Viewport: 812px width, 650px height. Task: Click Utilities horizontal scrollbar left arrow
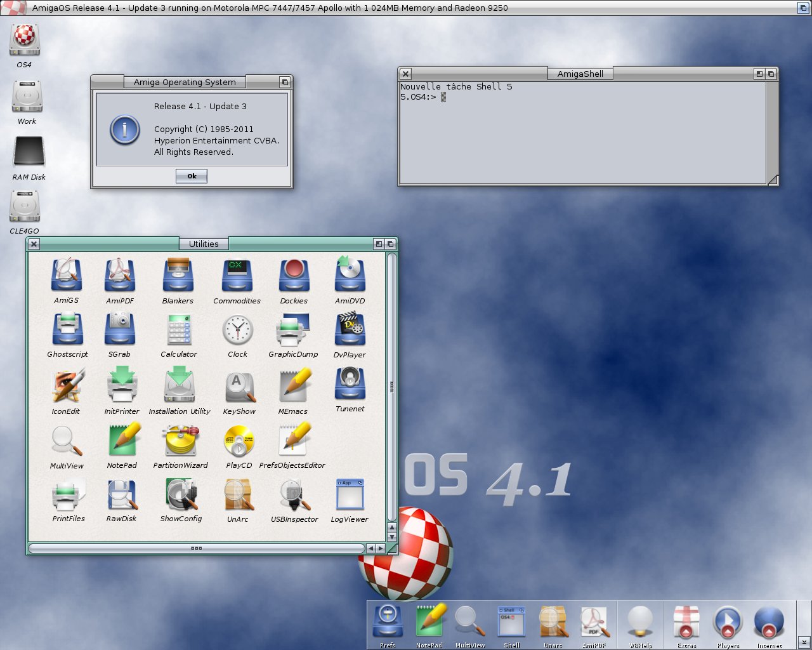click(370, 548)
